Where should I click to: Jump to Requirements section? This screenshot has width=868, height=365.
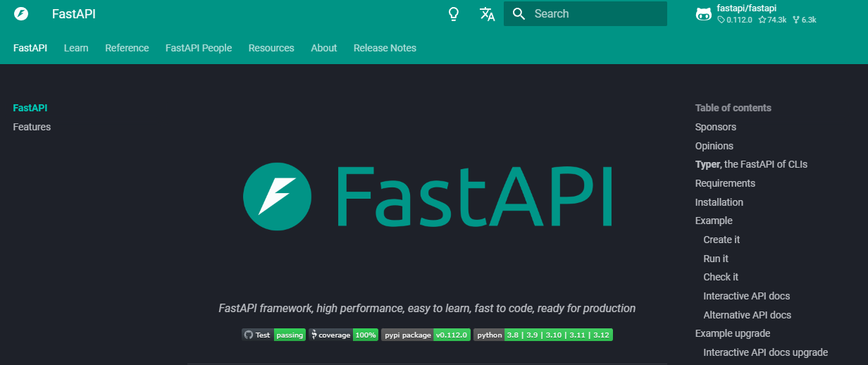[x=725, y=183]
